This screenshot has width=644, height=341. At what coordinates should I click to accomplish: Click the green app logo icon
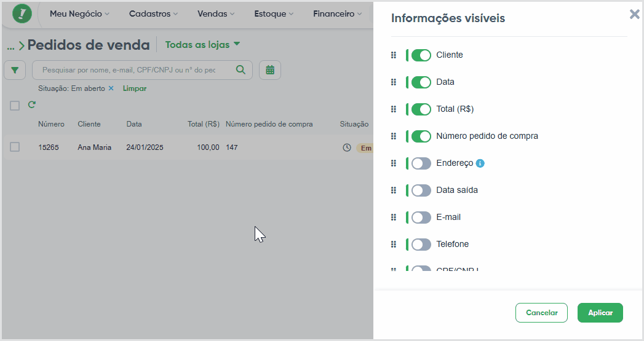(22, 14)
